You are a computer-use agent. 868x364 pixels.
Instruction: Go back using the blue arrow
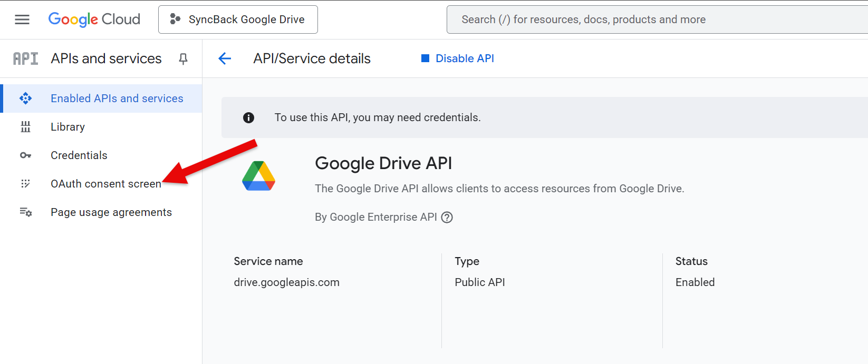pyautogui.click(x=225, y=58)
